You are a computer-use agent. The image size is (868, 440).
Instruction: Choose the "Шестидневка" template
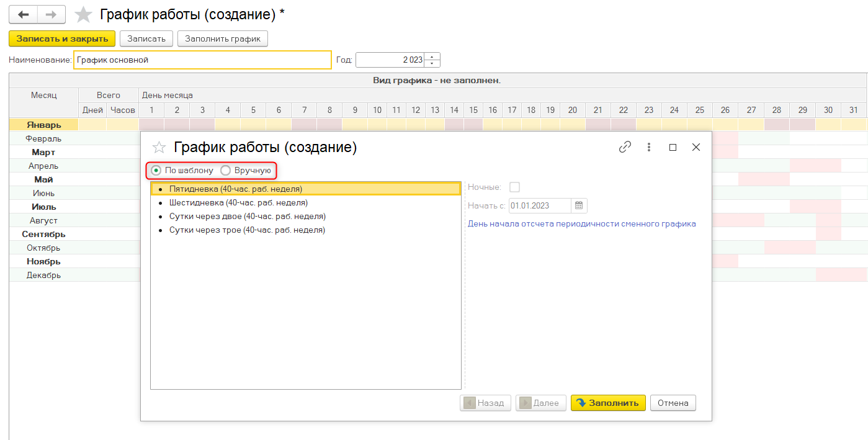[238, 202]
